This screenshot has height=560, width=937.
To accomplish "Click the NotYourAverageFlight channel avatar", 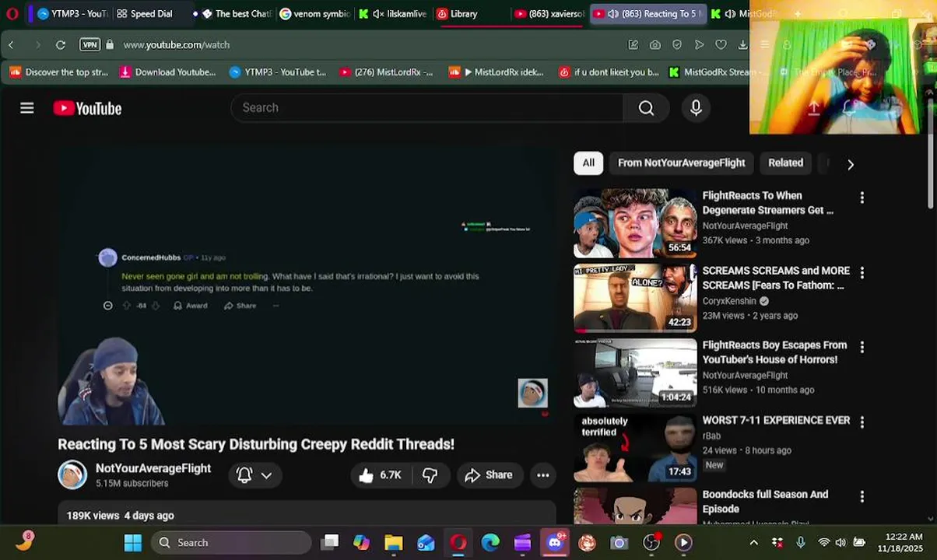I will 72,475.
